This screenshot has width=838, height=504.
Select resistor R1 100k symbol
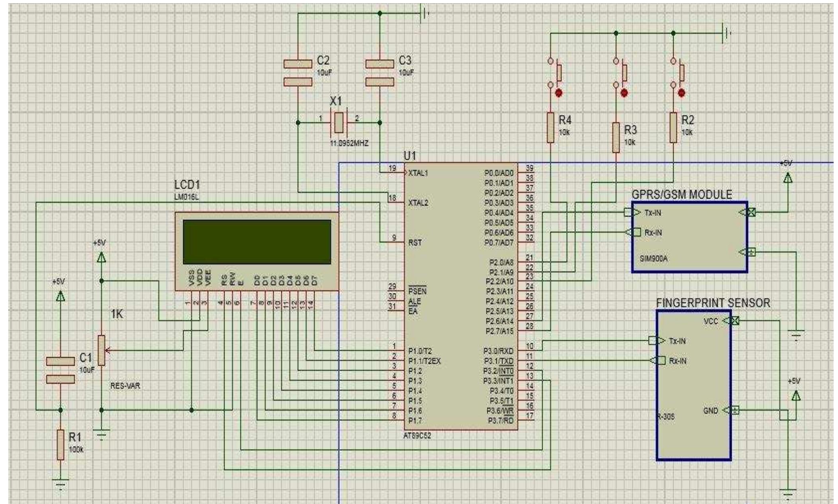61,445
